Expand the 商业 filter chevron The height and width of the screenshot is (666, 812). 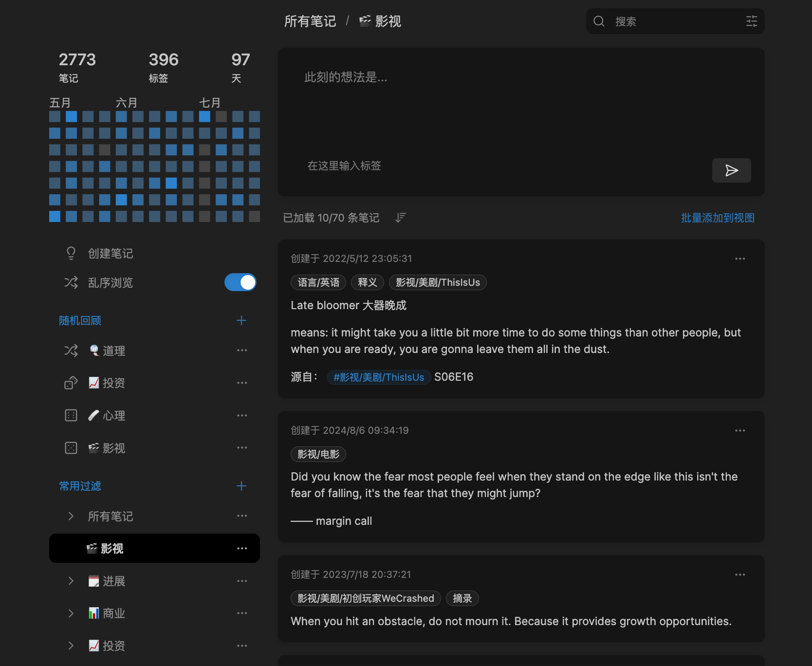point(71,613)
